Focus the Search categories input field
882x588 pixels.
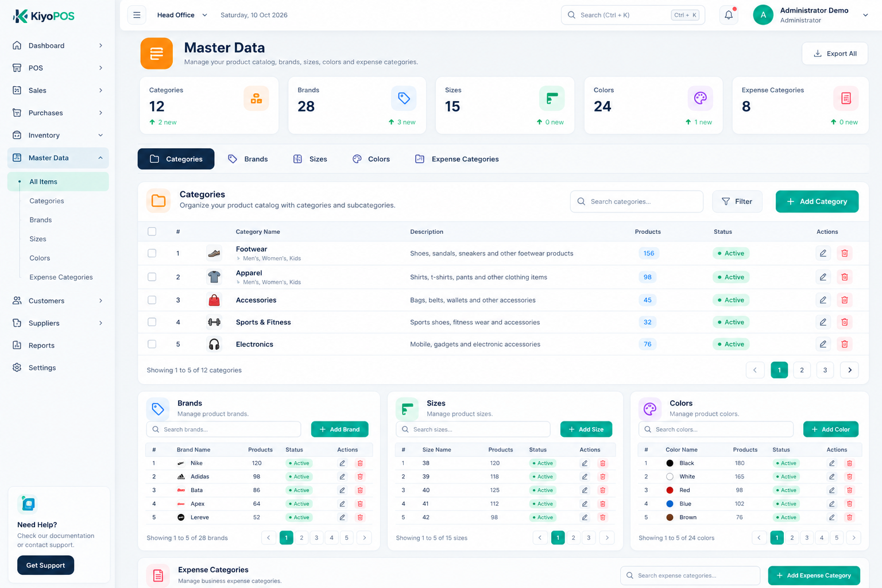point(637,202)
